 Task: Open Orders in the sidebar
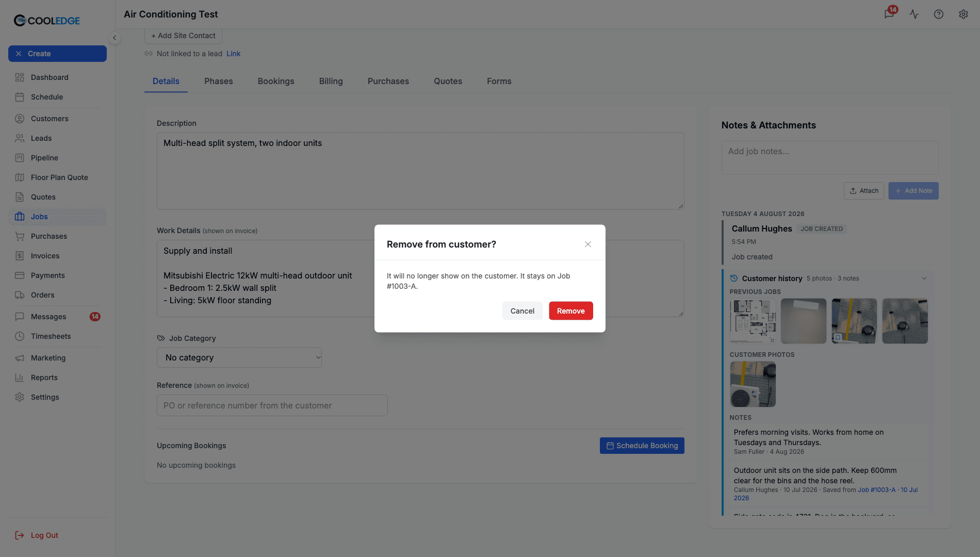[57, 295]
